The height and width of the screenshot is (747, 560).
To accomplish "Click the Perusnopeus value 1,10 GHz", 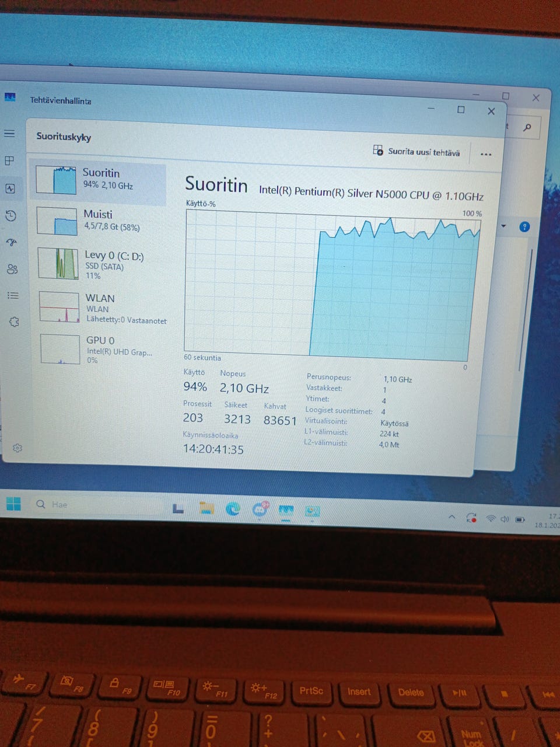I will 398,379.
